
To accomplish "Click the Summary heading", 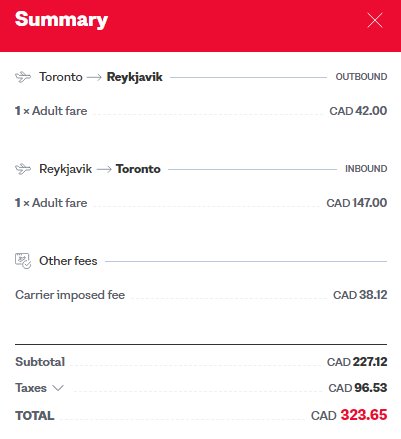I will tap(61, 20).
